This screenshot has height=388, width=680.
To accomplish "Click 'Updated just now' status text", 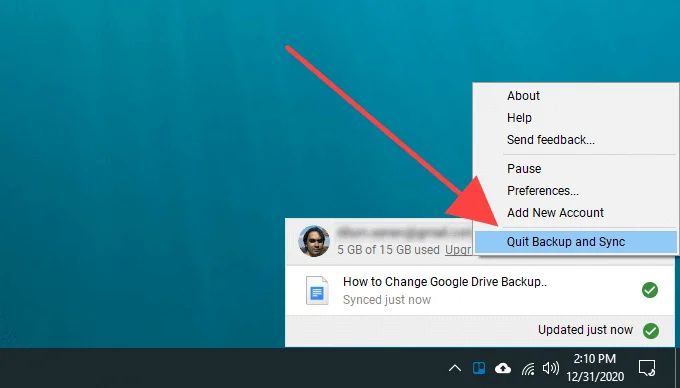I will click(x=585, y=330).
